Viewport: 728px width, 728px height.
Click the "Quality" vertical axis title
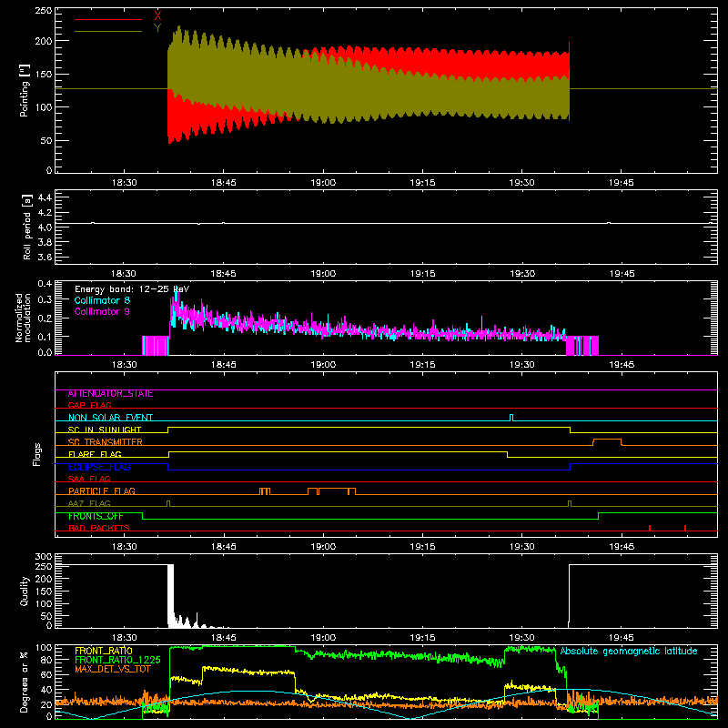(x=25, y=591)
